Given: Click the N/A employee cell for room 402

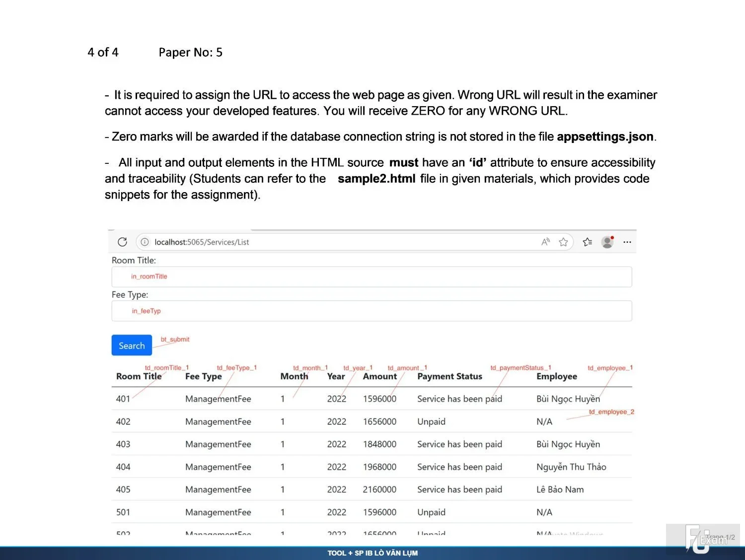Looking at the screenshot, I should 544,421.
